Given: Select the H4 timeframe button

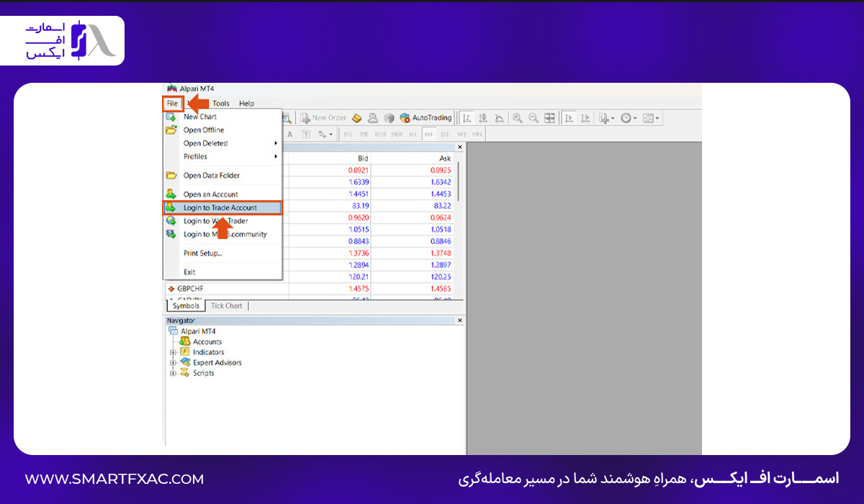Looking at the screenshot, I should click(x=429, y=135).
